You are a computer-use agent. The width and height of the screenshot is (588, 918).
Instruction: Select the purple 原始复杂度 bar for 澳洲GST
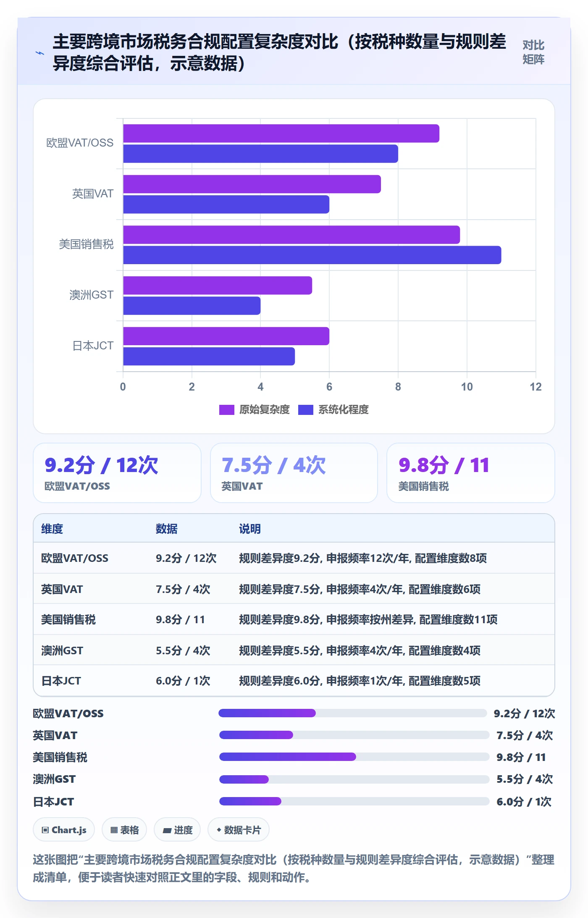tap(218, 286)
